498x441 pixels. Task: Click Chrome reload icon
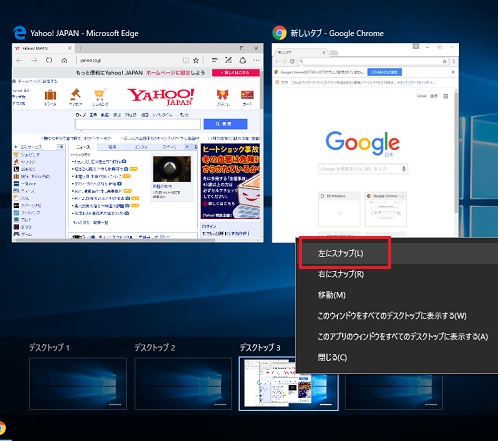[x=292, y=61]
